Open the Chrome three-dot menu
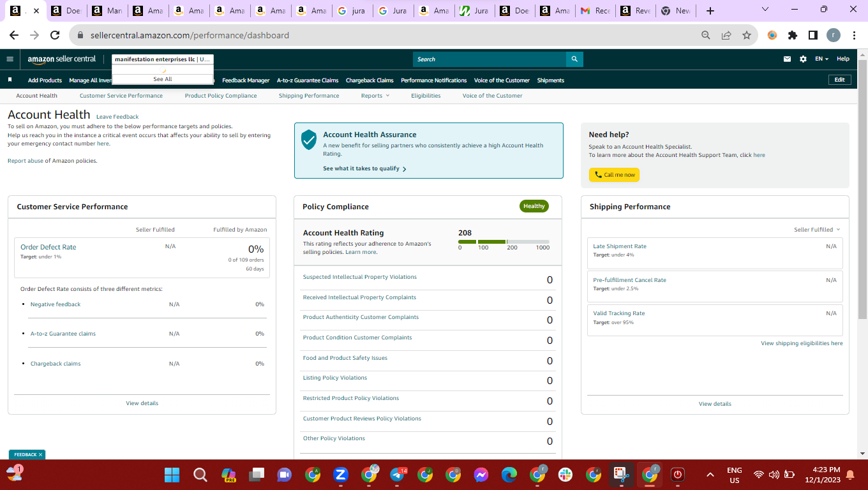Screen dimensions: 868x490 click(x=854, y=35)
